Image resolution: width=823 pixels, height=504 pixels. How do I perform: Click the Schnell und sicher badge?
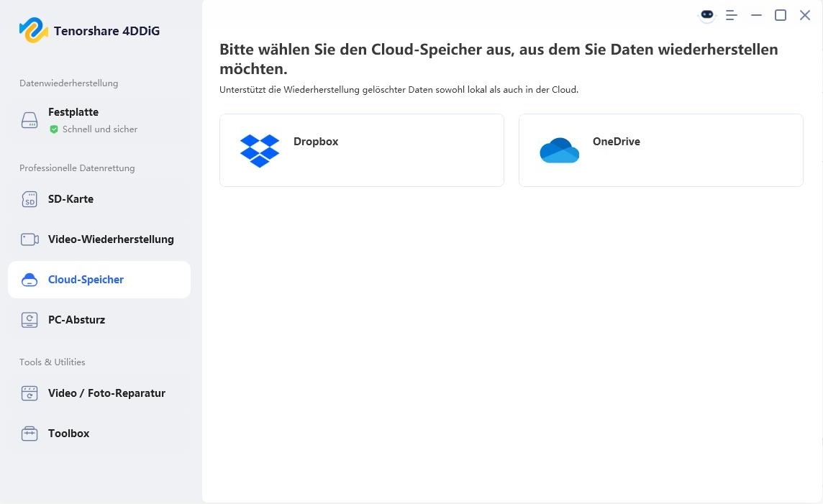[x=94, y=129]
